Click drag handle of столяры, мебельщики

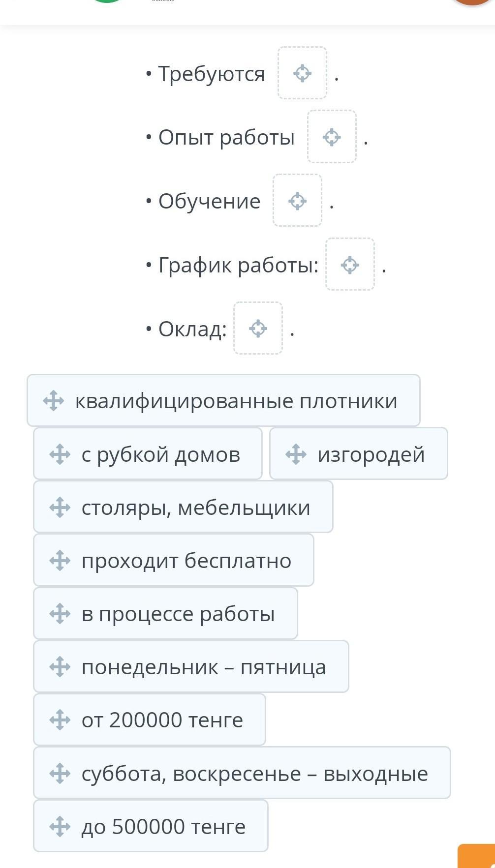coord(60,507)
